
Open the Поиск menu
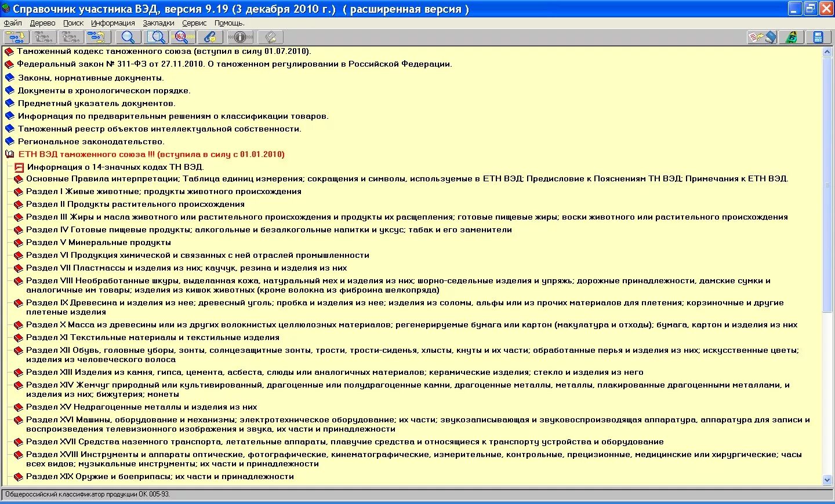point(73,23)
